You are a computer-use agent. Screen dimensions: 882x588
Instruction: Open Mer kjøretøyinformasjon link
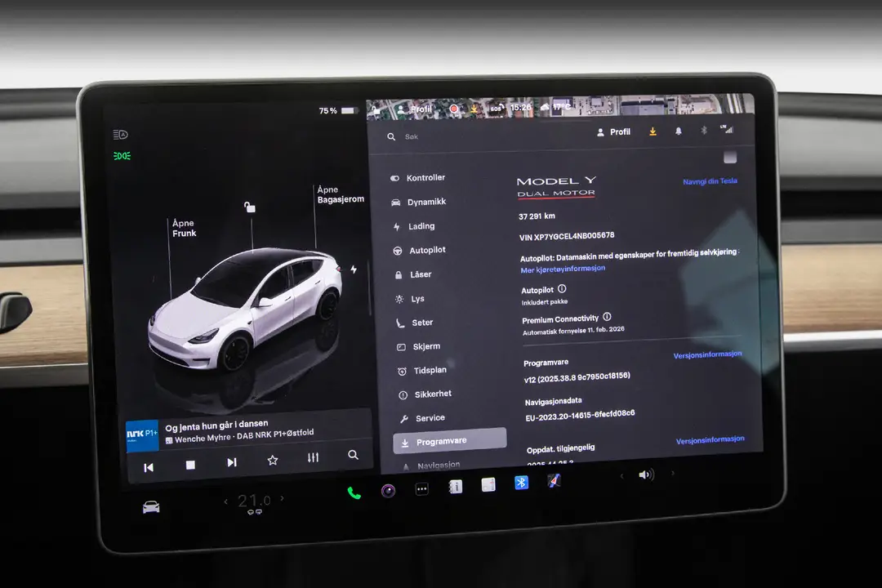(563, 269)
